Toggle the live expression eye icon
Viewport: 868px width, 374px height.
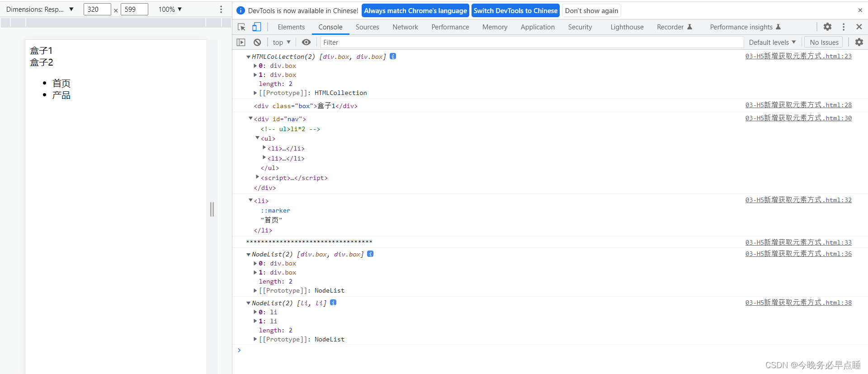(306, 42)
